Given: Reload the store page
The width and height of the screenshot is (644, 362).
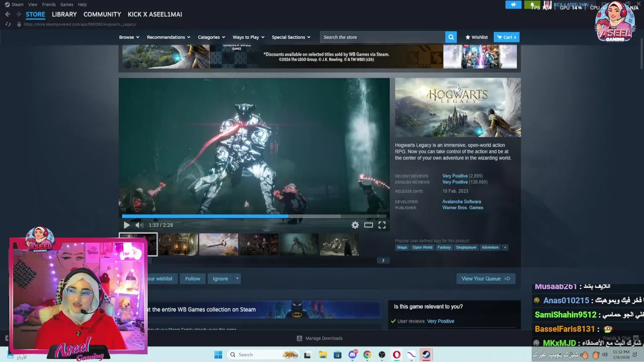Looking at the screenshot, I should (x=8, y=24).
